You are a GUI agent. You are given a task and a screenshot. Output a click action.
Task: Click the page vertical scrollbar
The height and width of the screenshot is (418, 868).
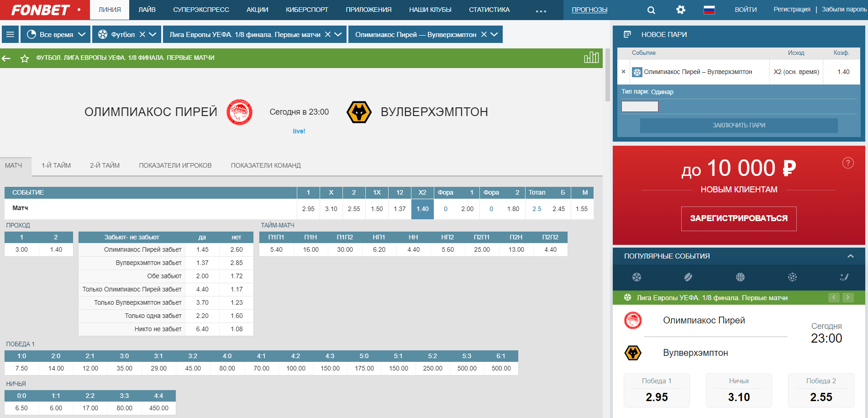pyautogui.click(x=607, y=74)
